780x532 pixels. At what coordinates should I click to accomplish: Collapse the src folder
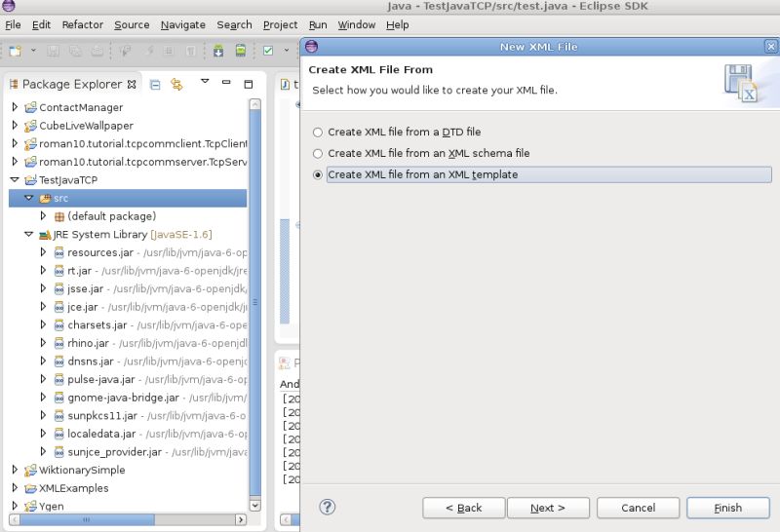(x=29, y=198)
